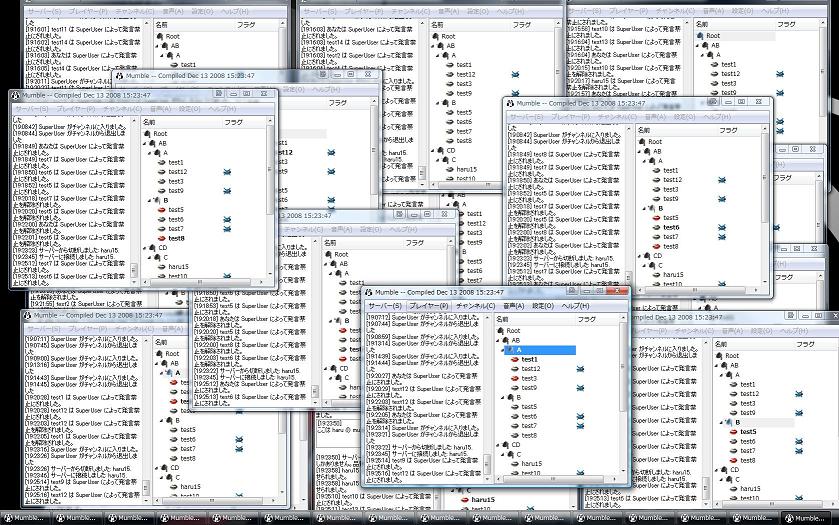The image size is (839, 525).
Task: Collapse CD channel in window with bold test6
Action: click(x=640, y=256)
